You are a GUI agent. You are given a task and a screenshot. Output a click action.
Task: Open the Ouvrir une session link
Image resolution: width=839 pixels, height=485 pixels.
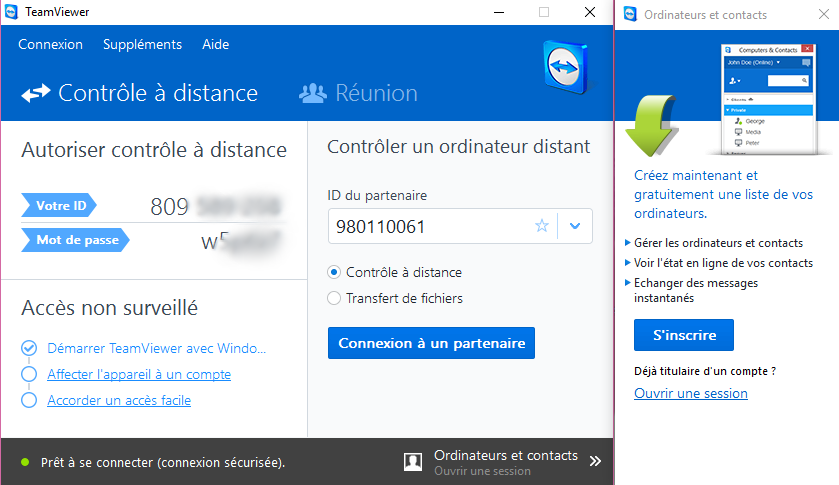691,393
